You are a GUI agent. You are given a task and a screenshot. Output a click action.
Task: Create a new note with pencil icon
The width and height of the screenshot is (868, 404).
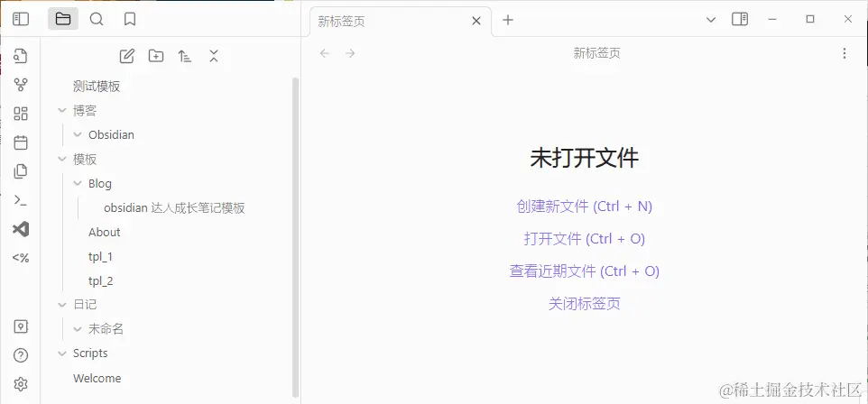tap(126, 56)
